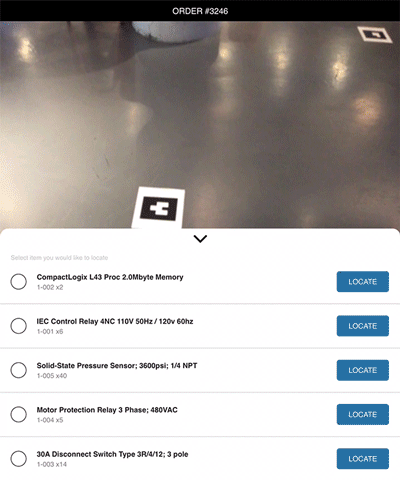Collapse the item list with chevron
The height and width of the screenshot is (480, 400).
[200, 239]
